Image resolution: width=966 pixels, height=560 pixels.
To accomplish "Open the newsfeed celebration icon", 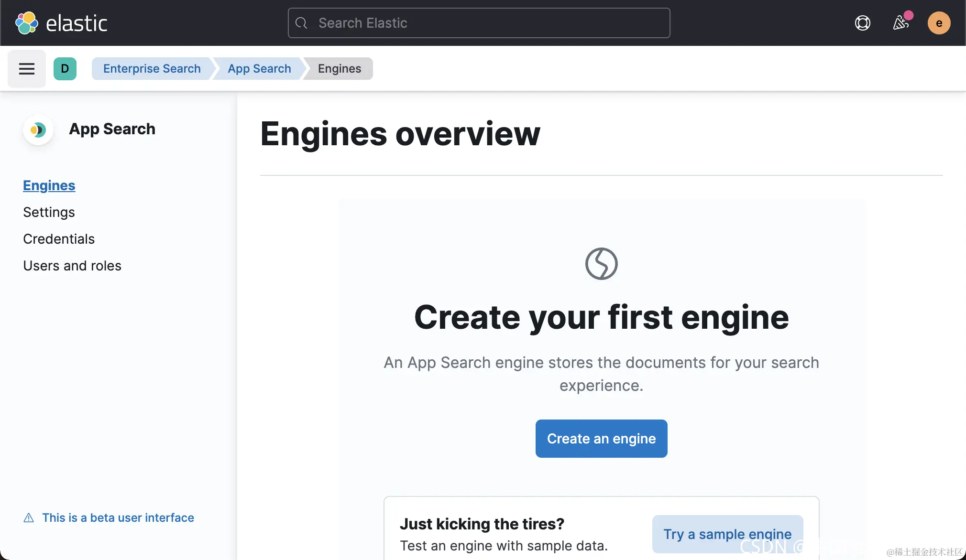I will [x=900, y=22].
